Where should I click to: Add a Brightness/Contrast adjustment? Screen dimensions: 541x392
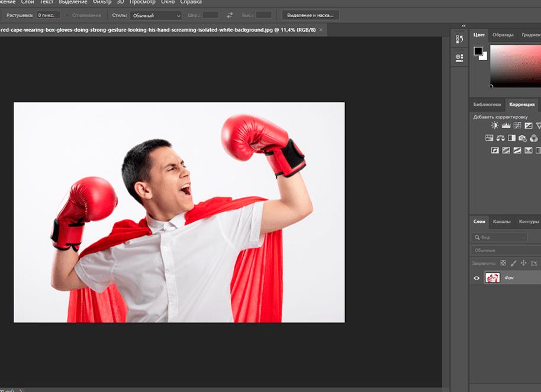[x=495, y=125]
